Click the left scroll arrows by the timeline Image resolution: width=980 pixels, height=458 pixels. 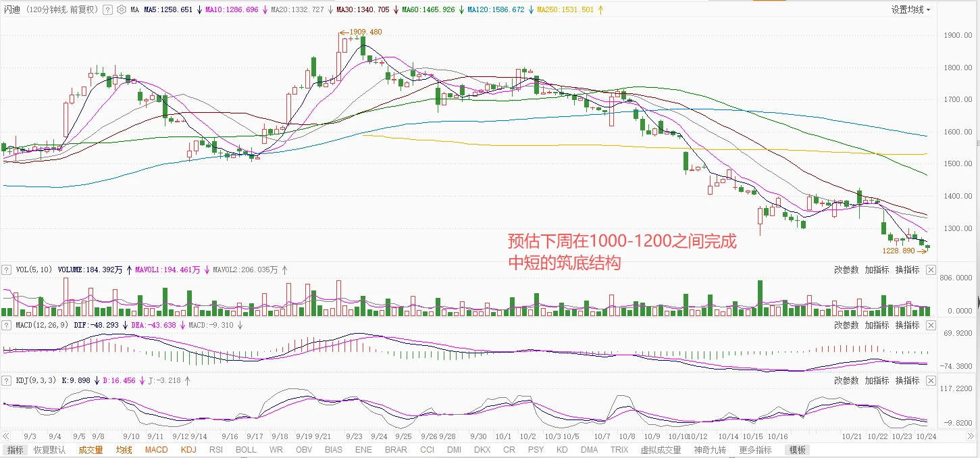coord(7,436)
